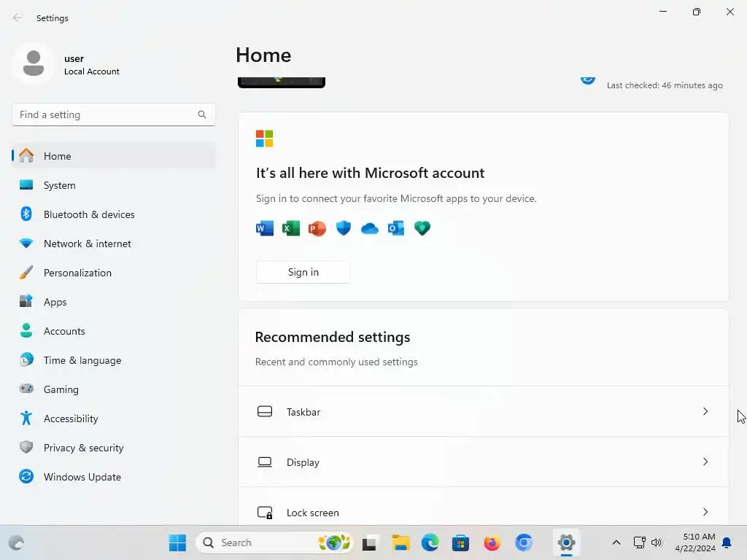This screenshot has height=560, width=747.
Task: Click the user profile avatar
Action: [x=34, y=63]
